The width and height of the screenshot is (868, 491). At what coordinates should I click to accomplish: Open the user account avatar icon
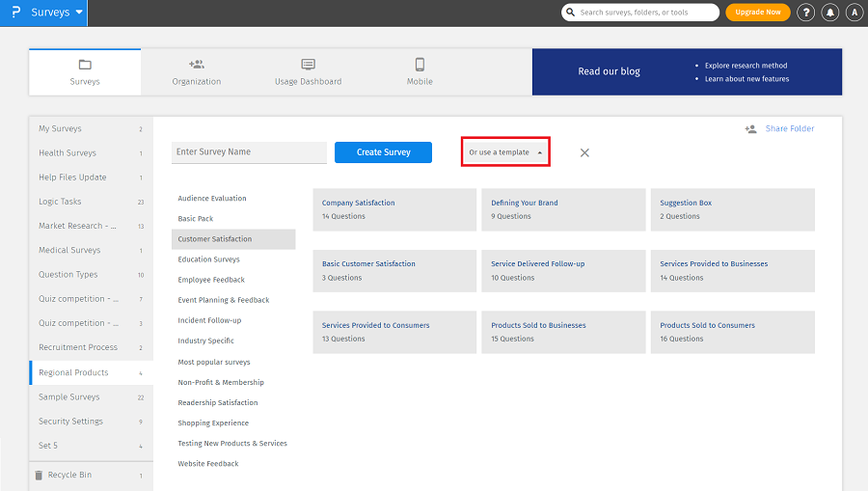point(854,13)
